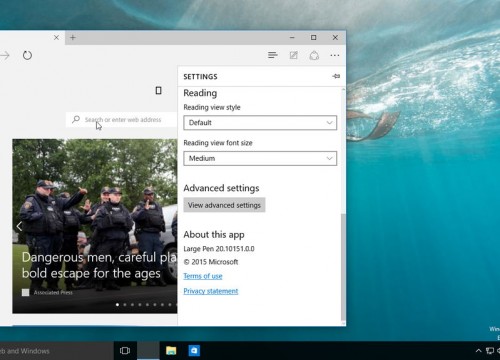
Task: Open File Explorer from the taskbar
Action: click(171, 350)
